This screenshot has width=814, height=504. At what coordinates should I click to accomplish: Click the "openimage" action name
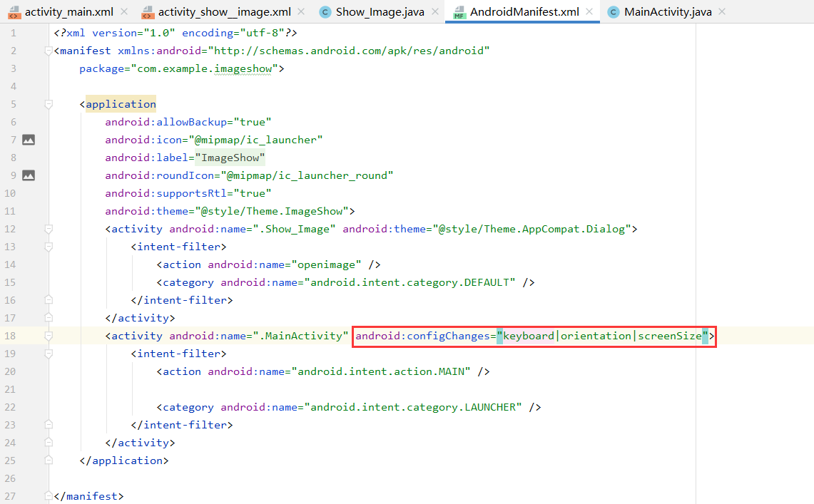(326, 265)
